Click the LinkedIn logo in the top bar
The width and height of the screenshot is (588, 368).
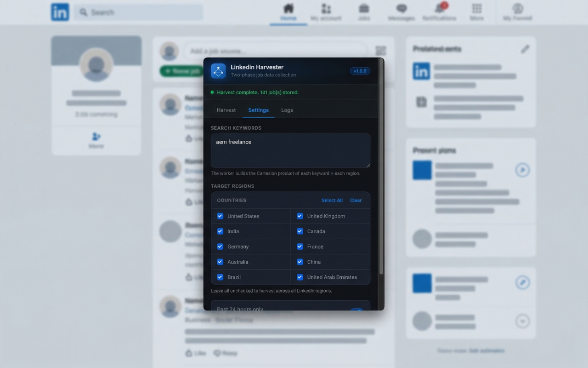click(x=60, y=12)
